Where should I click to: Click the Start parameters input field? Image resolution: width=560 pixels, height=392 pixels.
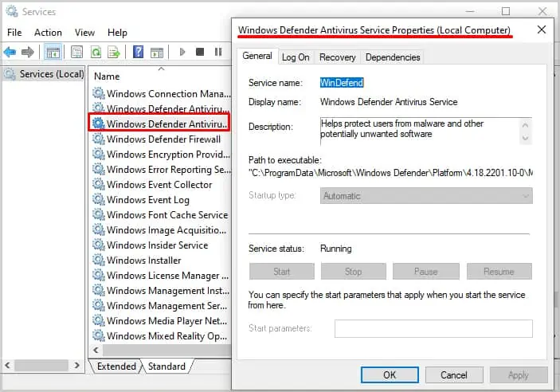click(x=433, y=329)
